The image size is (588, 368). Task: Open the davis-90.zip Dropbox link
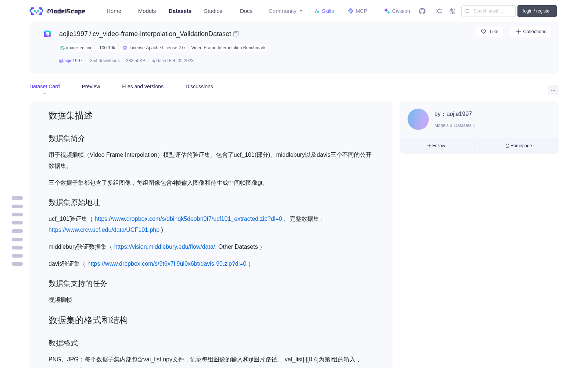(167, 263)
